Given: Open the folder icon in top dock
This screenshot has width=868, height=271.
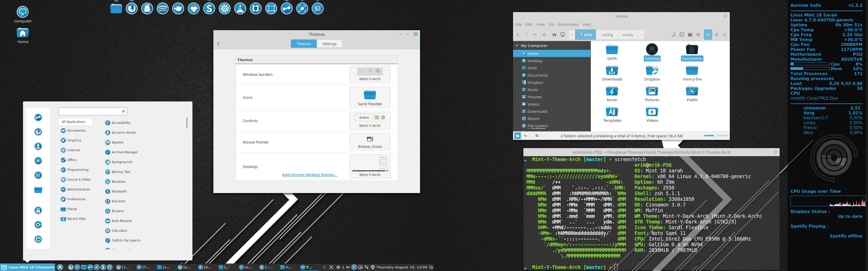Looking at the screenshot, I should click(116, 9).
